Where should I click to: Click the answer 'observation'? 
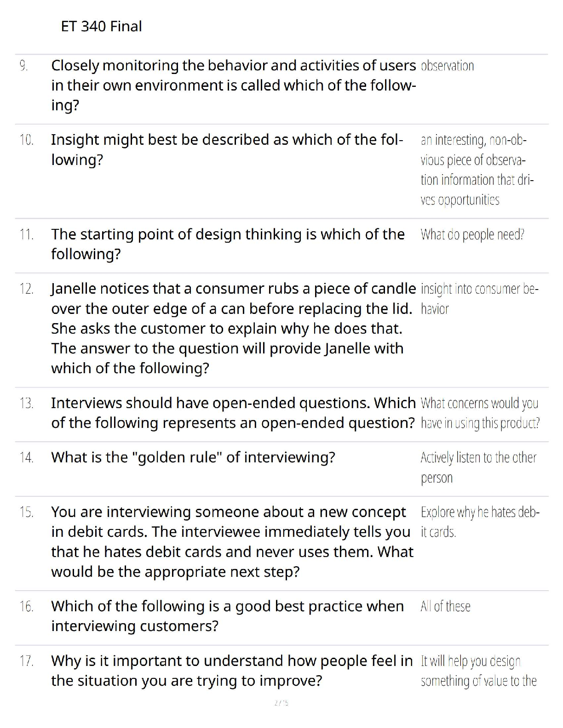tap(447, 66)
